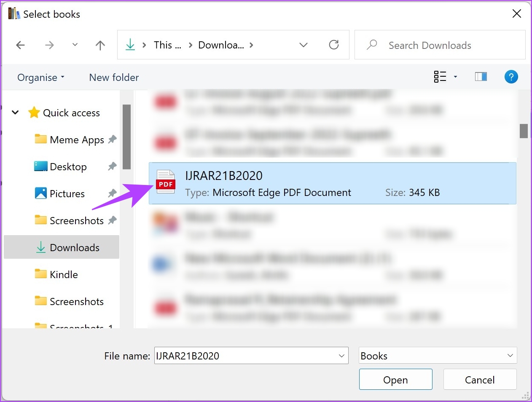Click the Back navigation arrow
The width and height of the screenshot is (532, 402).
[20, 45]
